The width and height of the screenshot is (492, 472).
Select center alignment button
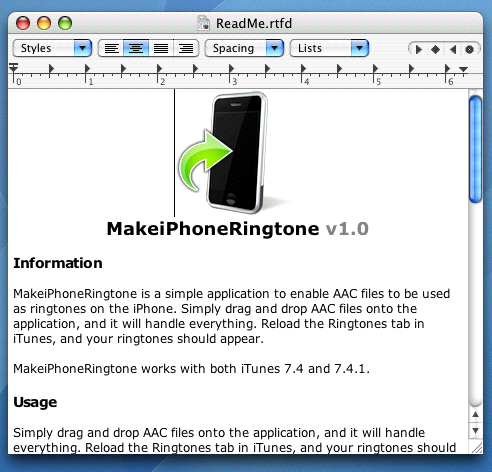tap(136, 49)
